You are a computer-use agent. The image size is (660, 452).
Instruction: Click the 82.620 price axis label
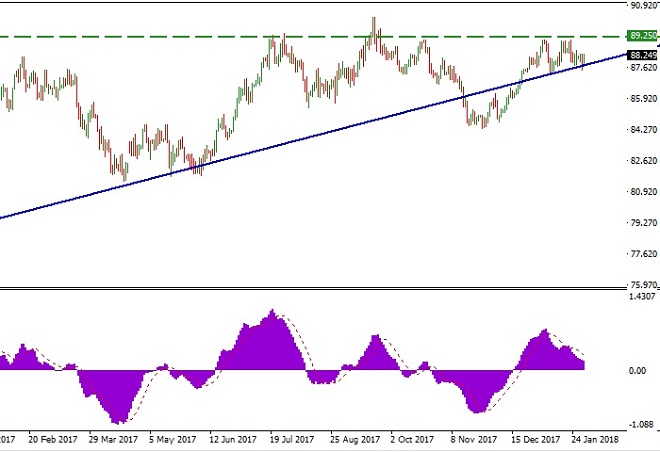click(643, 160)
